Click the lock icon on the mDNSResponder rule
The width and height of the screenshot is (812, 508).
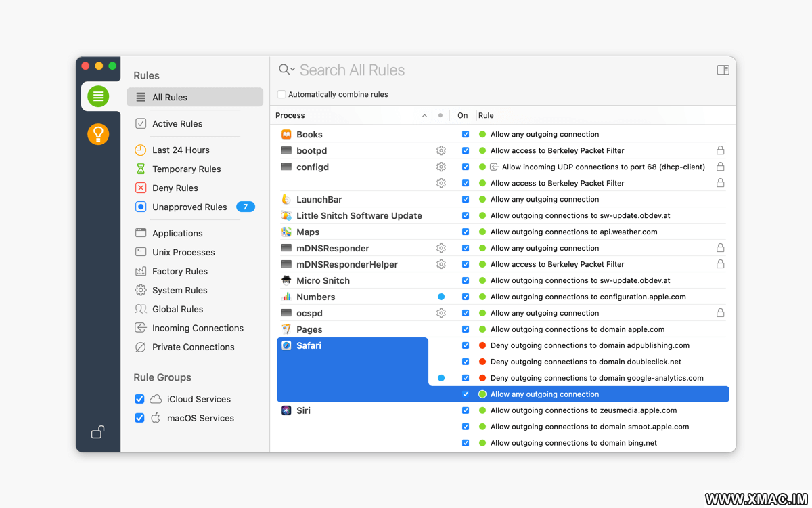coord(721,248)
